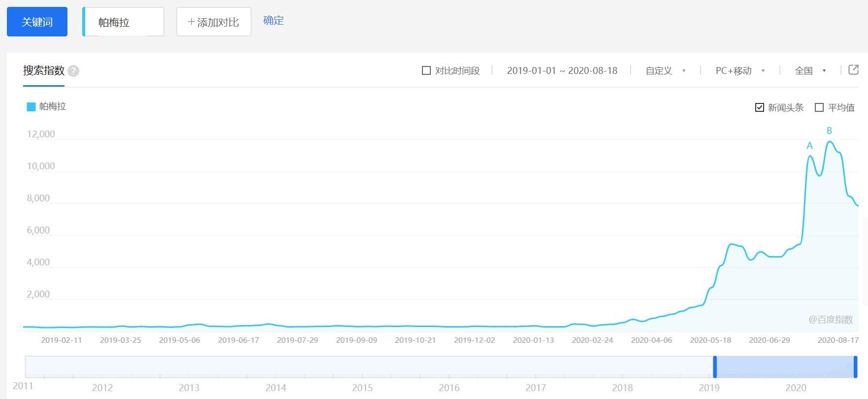Select the 搜索指数 tab
868x399 pixels.
click(x=44, y=71)
